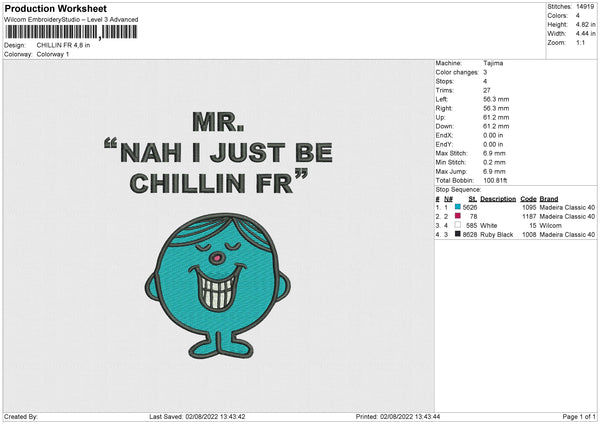The height and width of the screenshot is (424, 600).
Task: Click the 'Color changes:' label
Action: 457,72
